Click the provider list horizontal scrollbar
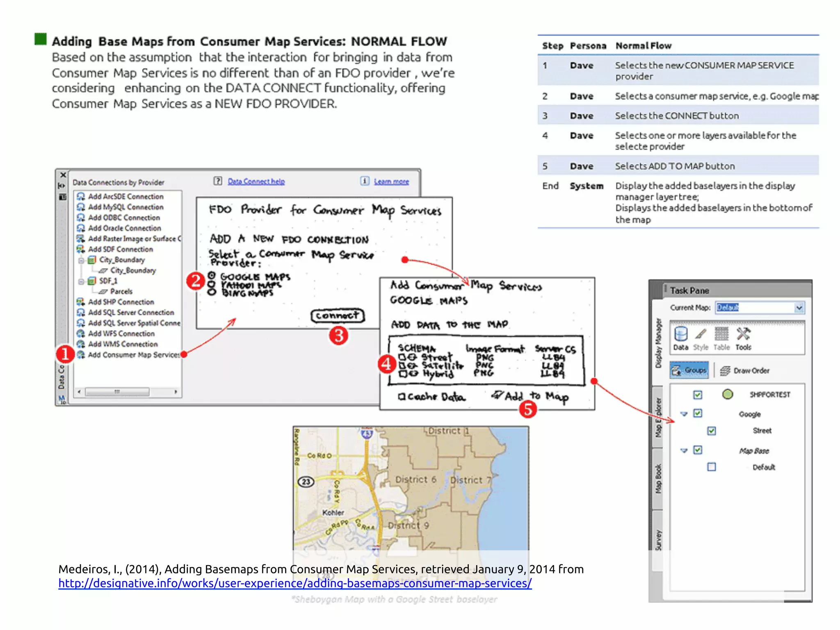This screenshot has width=840, height=630. tap(117, 392)
